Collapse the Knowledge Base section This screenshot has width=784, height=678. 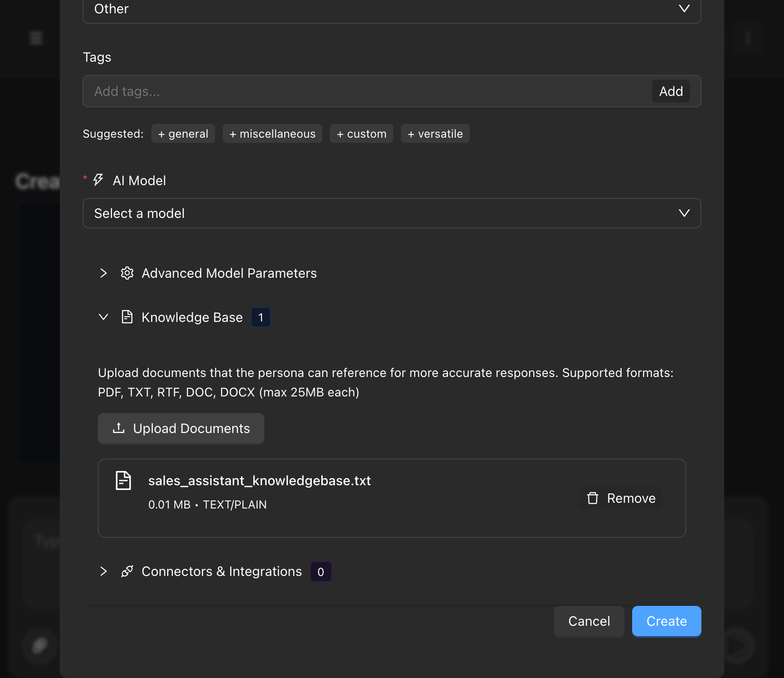103,317
